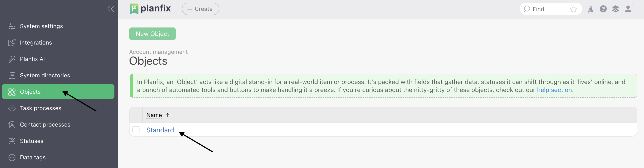The height and width of the screenshot is (168, 644).
Task: Collapse the left sidebar with double chevron
Action: [111, 9]
